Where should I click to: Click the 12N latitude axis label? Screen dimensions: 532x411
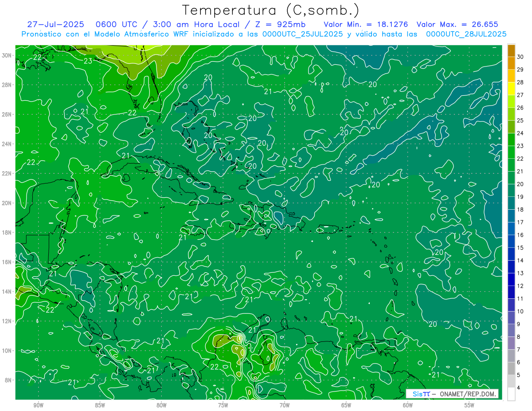tap(7, 321)
